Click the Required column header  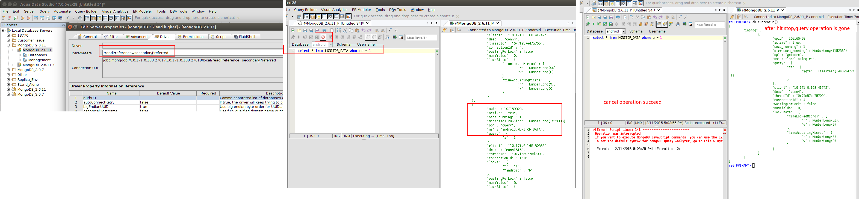pos(208,93)
